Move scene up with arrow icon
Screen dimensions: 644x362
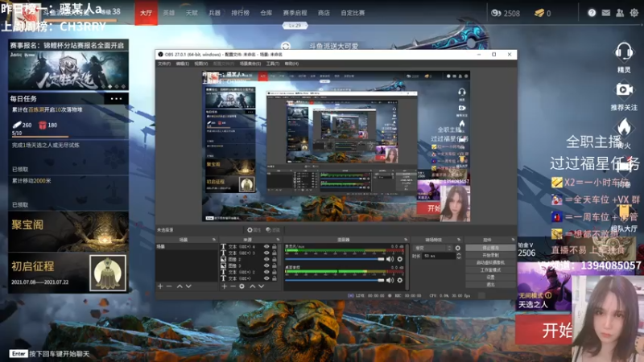pyautogui.click(x=180, y=286)
